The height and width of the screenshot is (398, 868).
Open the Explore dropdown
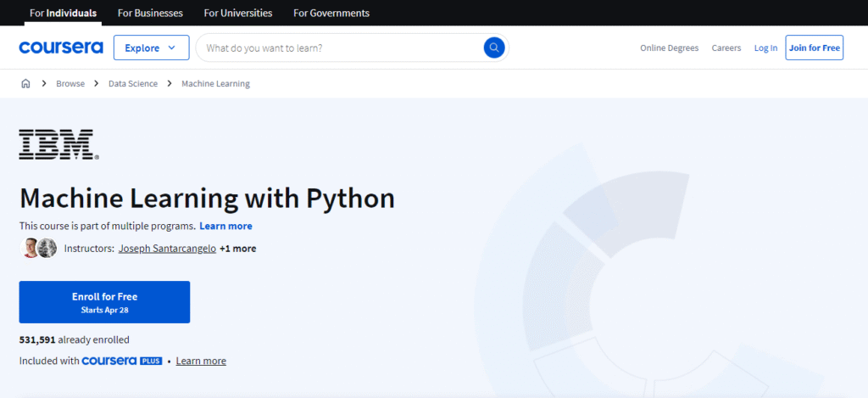(151, 48)
